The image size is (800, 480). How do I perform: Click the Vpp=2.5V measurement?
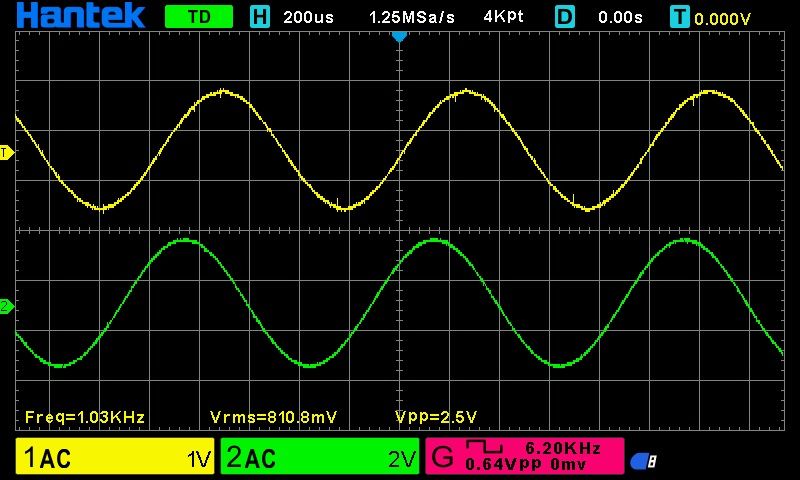click(x=436, y=417)
